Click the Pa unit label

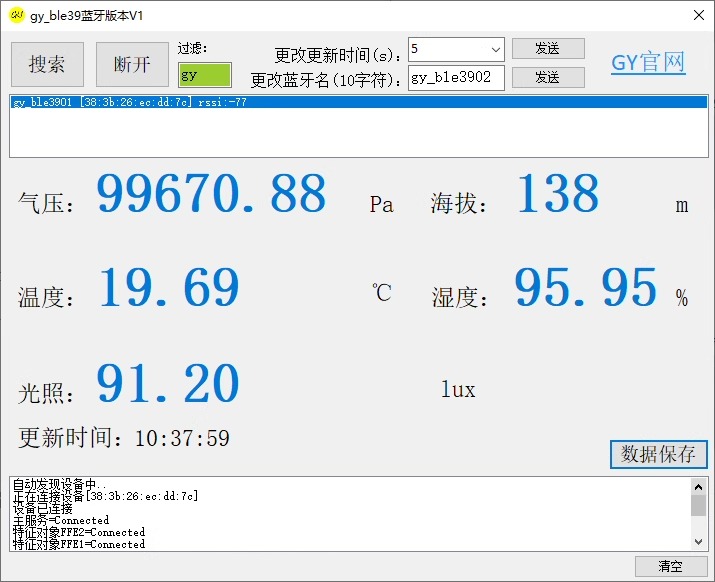382,204
